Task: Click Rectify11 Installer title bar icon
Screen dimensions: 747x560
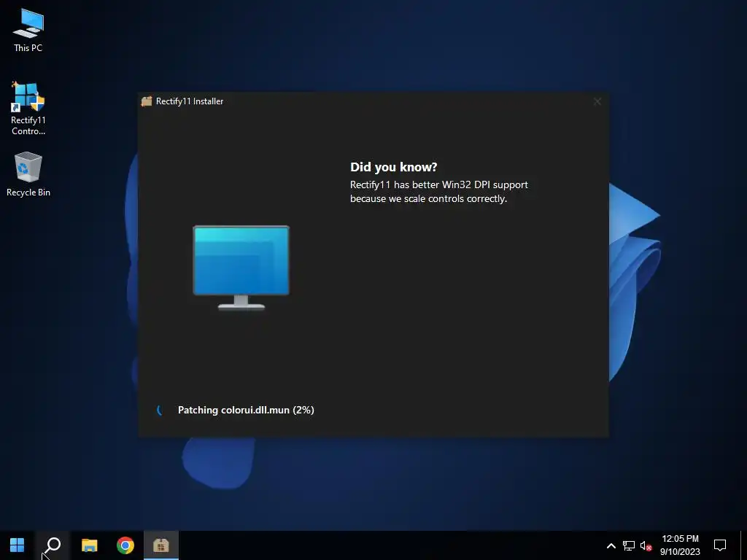Action: pos(146,101)
